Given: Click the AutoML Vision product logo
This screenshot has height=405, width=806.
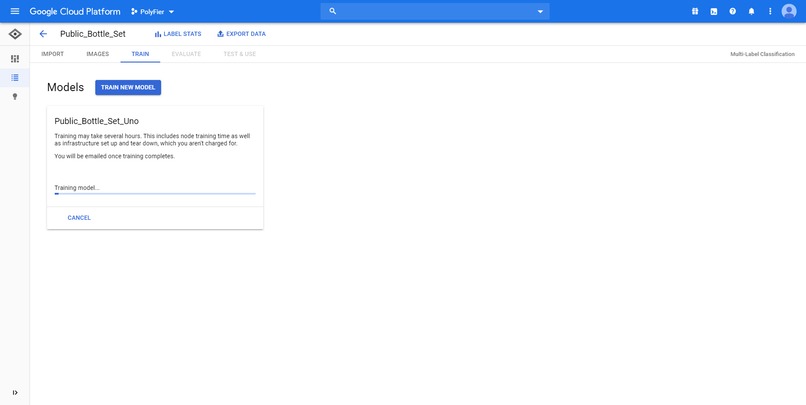Looking at the screenshot, I should pos(15,34).
